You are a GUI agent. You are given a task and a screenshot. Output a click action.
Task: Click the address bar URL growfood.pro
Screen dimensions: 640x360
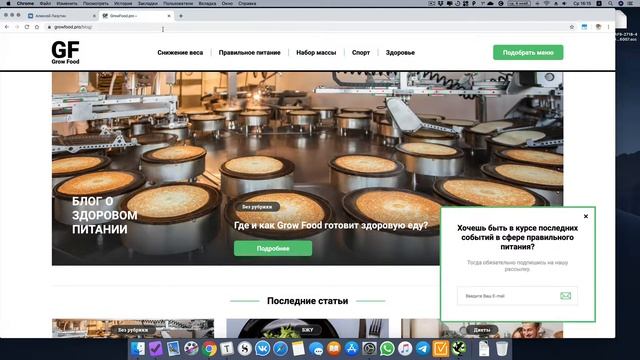73,27
